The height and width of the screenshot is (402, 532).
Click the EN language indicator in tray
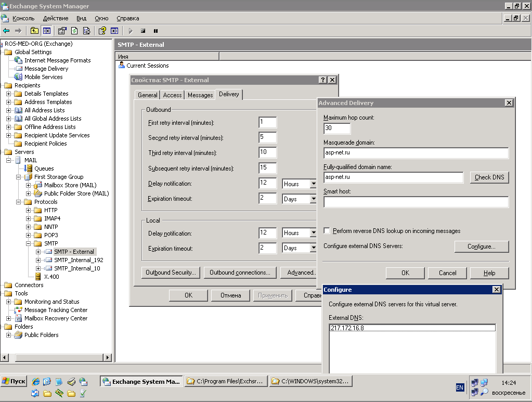[460, 387]
